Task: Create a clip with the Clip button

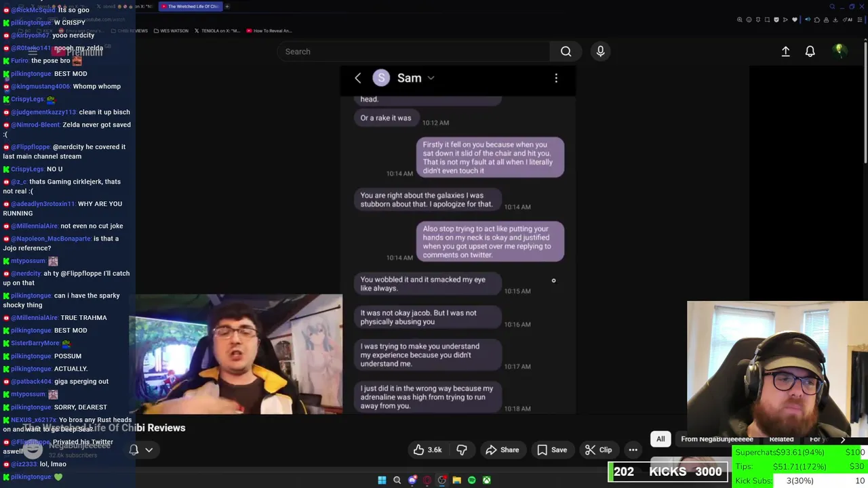Action: tap(599, 449)
